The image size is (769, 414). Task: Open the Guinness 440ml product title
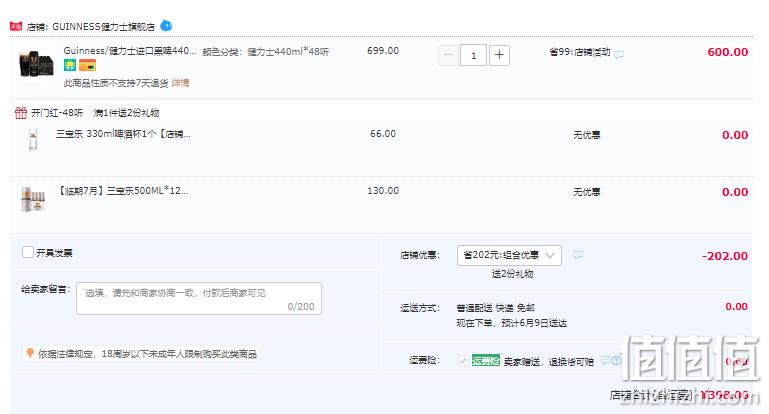tap(129, 51)
